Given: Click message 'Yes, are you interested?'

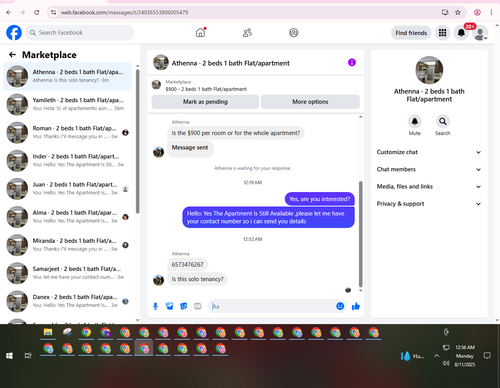Looking at the screenshot, I should point(319,199).
